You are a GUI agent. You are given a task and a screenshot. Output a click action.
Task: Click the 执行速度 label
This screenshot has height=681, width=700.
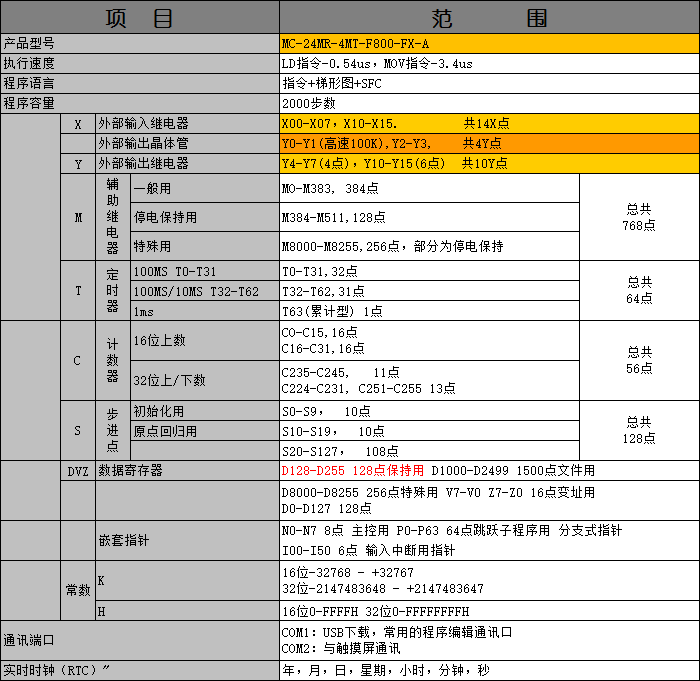coord(140,63)
